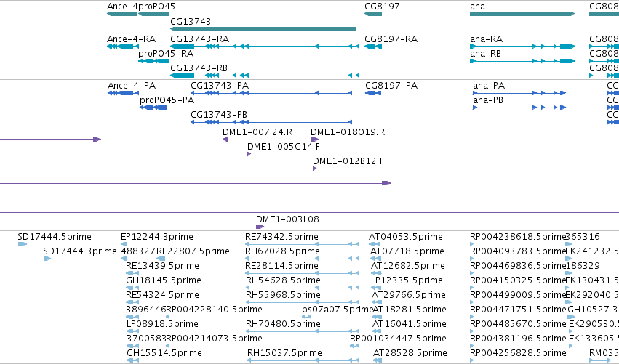Viewport: 619px width, 364px height.
Task: Click the ana gene label
Action: [x=477, y=7]
